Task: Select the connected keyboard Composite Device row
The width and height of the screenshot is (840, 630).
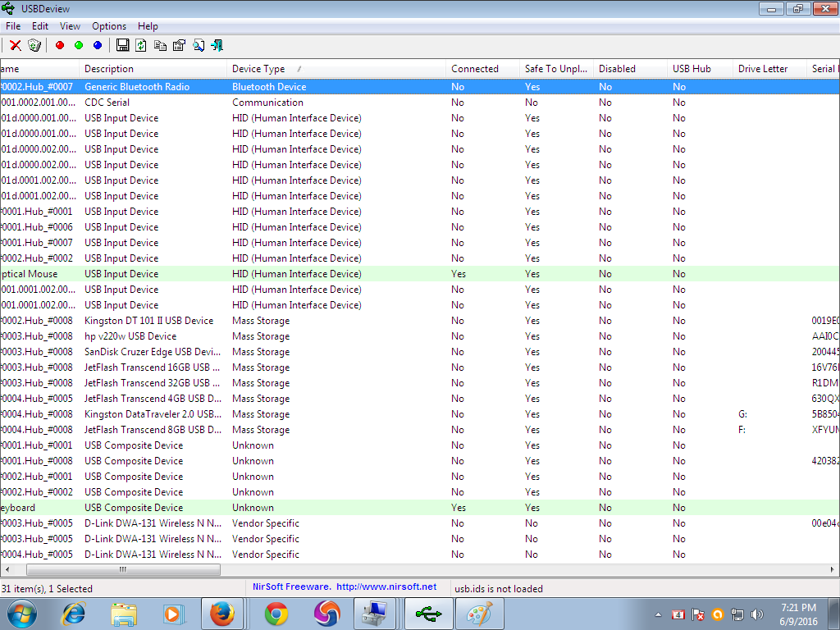Action: tap(420, 507)
